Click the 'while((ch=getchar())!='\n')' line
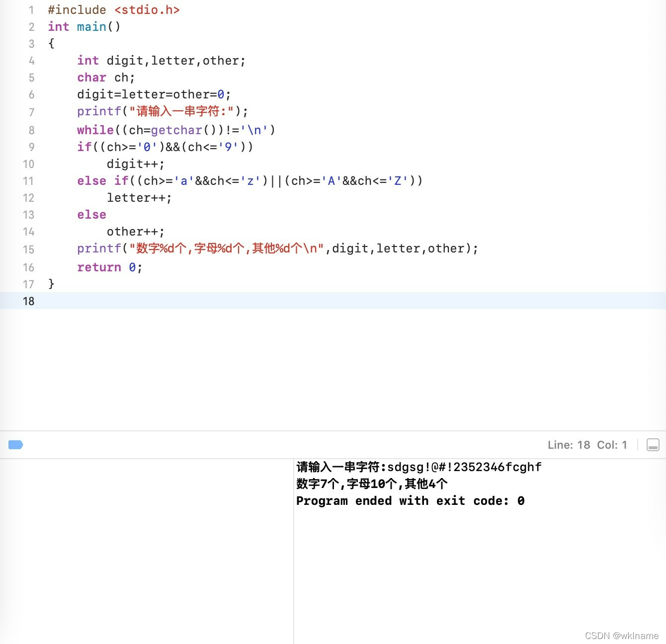Image resolution: width=666 pixels, height=644 pixels. click(x=176, y=130)
